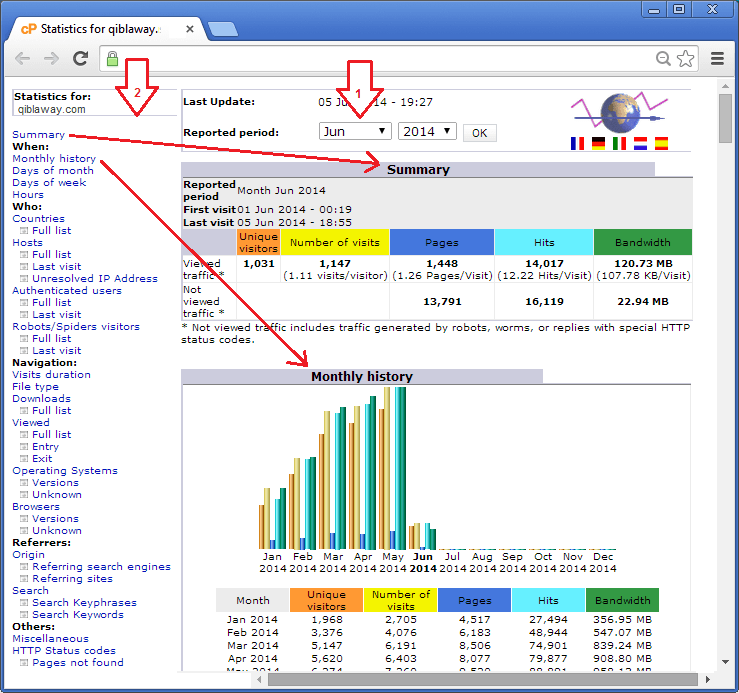Open the year dropdown showing 2014
The image size is (739, 693).
[427, 132]
